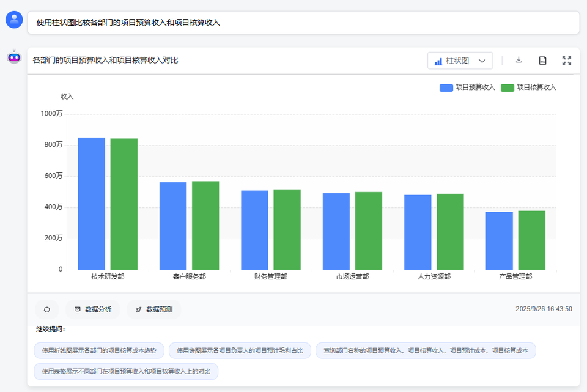Select suggestion 查询部门名称的项目预算收入…项目核算成本

426,351
